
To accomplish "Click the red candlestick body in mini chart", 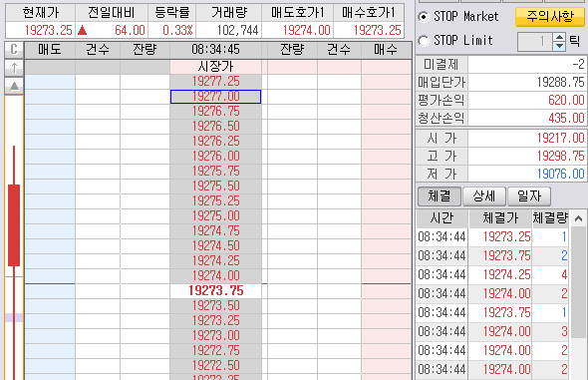I will (x=14, y=225).
